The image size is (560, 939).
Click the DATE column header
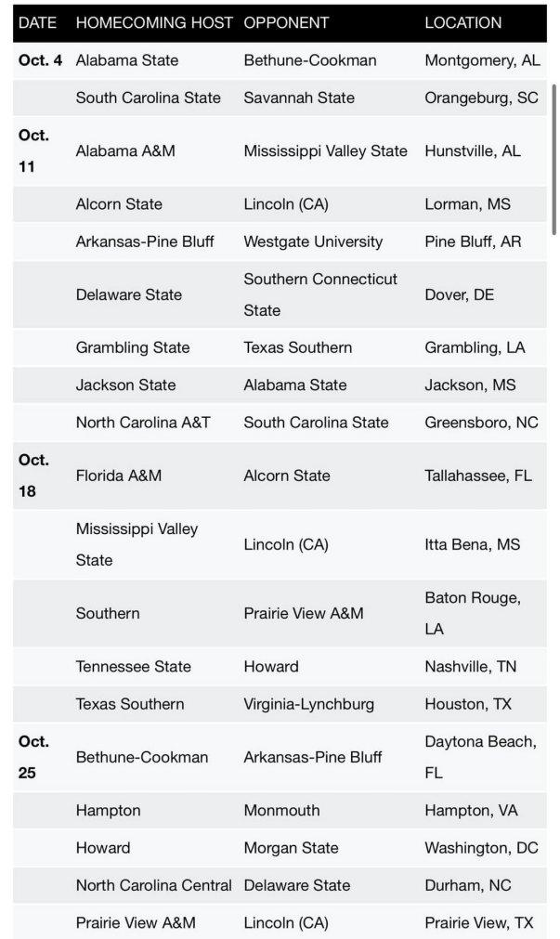(x=37, y=23)
